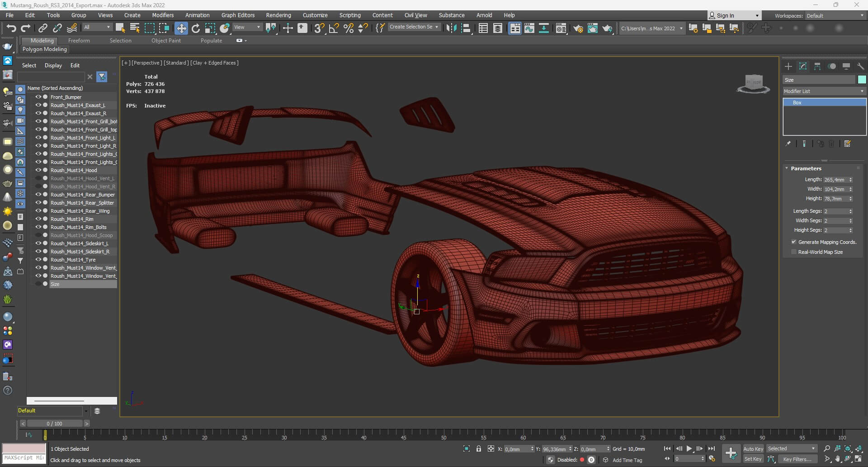Image resolution: width=868 pixels, height=467 pixels.
Task: Show hidden Roush_Must14_Hood_Scoop object
Action: 38,235
